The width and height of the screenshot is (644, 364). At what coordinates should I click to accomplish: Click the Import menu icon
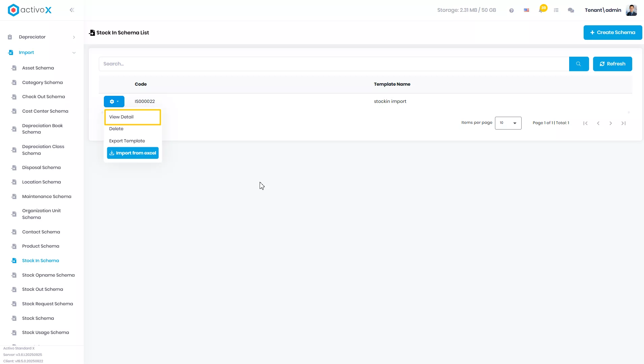(10, 53)
